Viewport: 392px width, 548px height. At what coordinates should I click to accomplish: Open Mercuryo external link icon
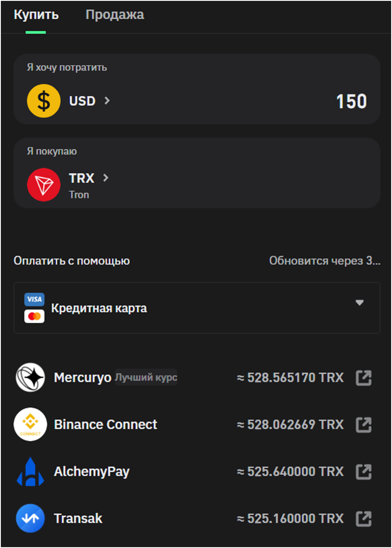(364, 378)
